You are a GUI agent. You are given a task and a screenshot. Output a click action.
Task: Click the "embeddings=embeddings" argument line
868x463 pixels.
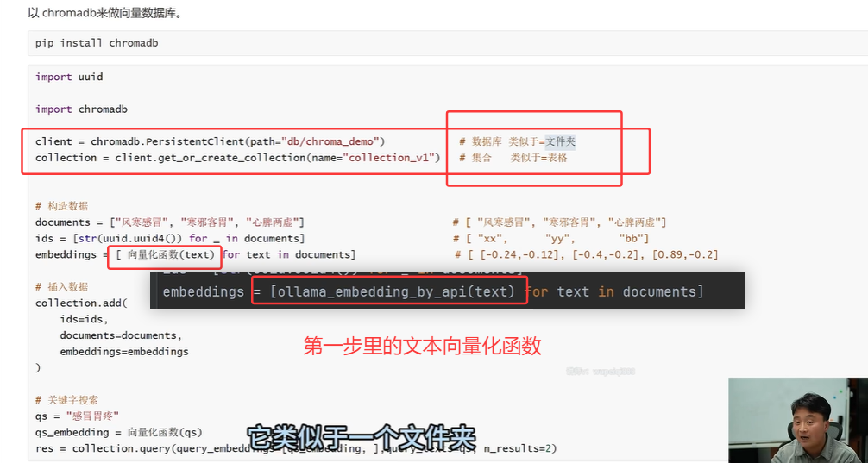click(x=124, y=351)
